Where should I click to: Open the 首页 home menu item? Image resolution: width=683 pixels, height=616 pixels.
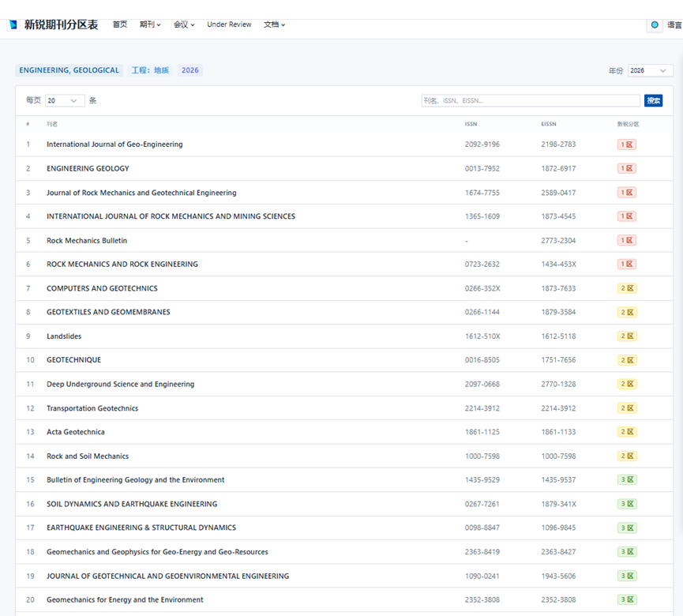point(120,24)
